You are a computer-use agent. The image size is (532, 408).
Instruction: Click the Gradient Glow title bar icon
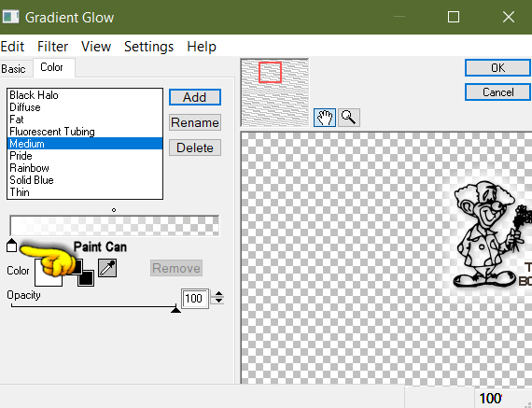coord(10,17)
